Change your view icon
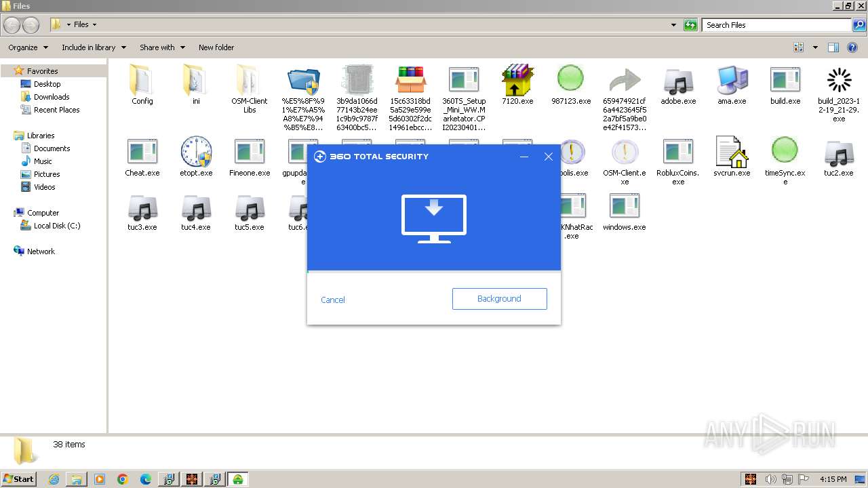The height and width of the screenshot is (488, 868). [799, 47]
